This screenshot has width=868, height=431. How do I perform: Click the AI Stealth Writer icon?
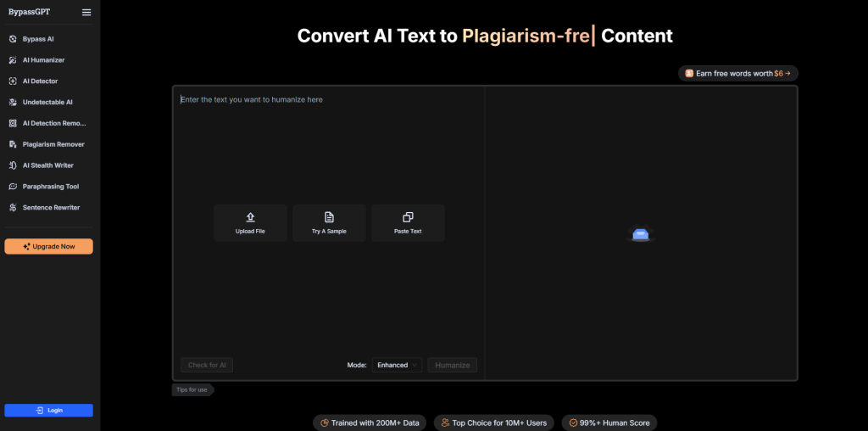click(x=13, y=165)
